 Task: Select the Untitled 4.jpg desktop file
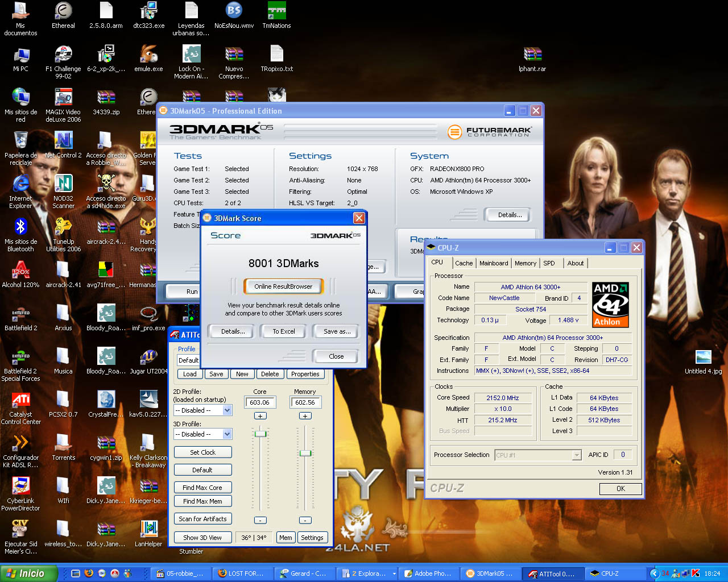point(703,357)
